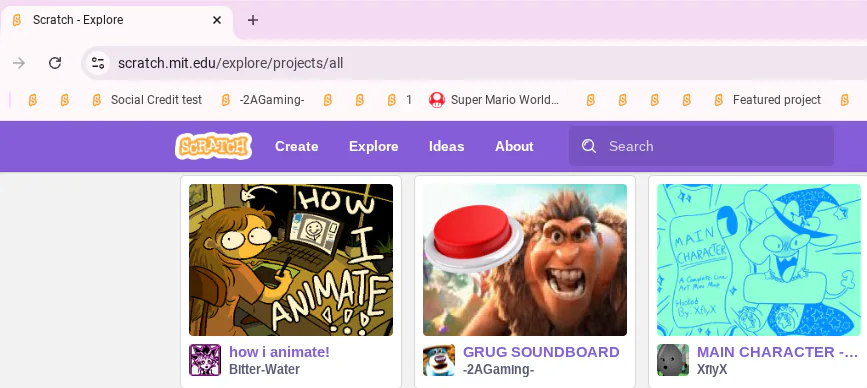This screenshot has width=867, height=388.
Task: Reload the page with refresh icon
Action: pos(55,63)
